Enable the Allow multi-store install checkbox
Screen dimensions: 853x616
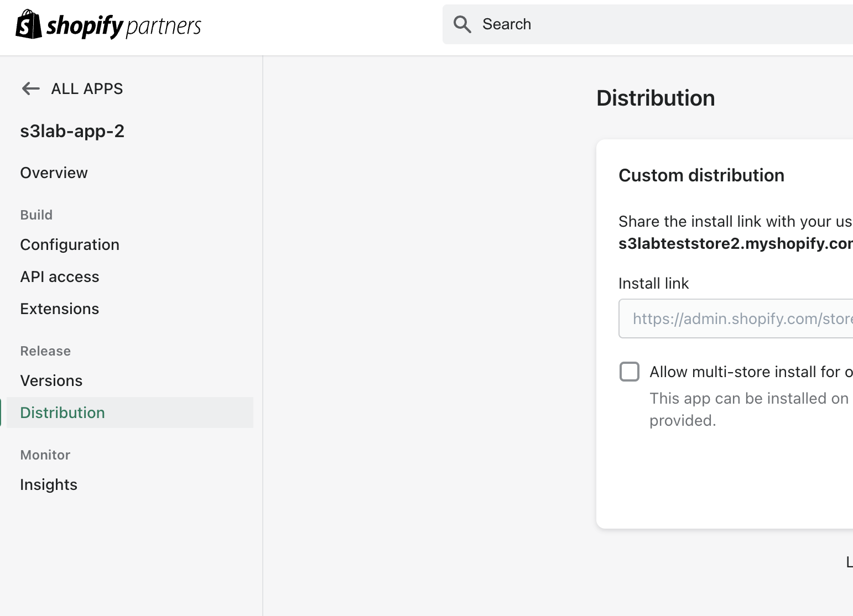click(x=629, y=372)
